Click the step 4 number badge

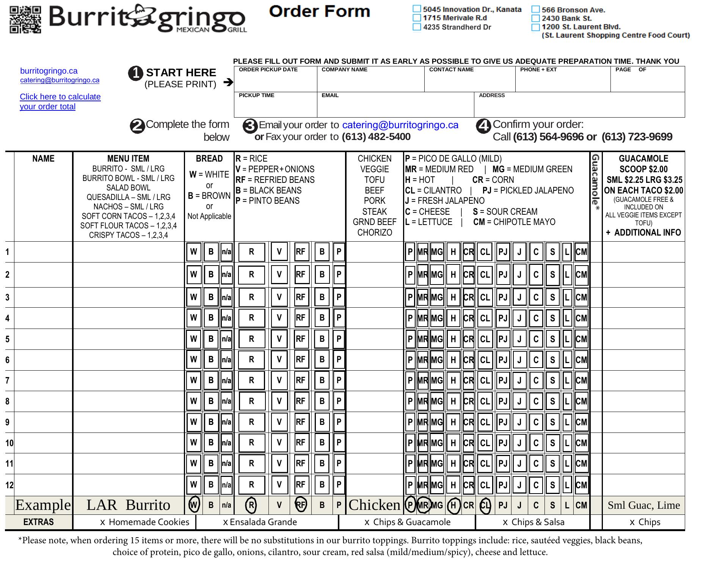(x=483, y=126)
